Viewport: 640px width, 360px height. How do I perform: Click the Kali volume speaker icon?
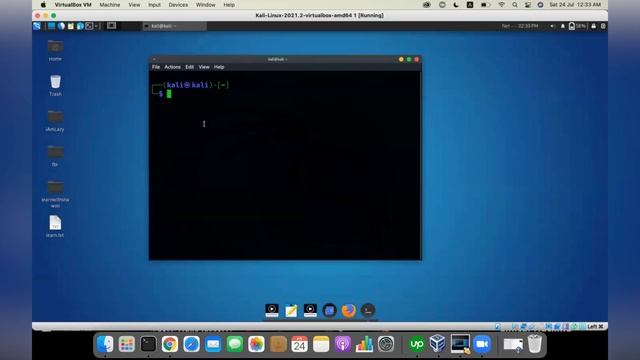point(552,26)
